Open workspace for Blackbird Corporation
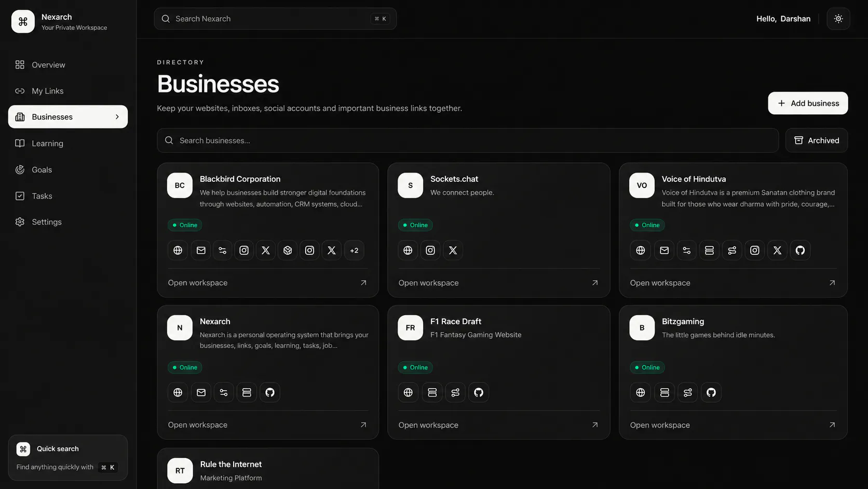This screenshot has width=868, height=489. 267,283
